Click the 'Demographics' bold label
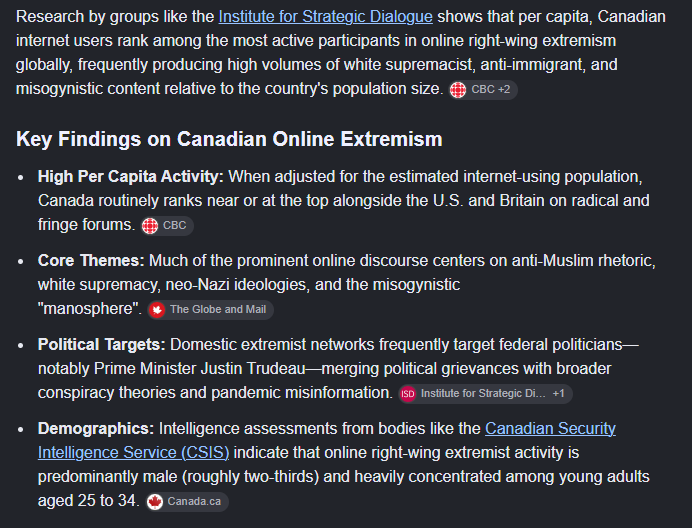Screen dimensions: 692x528 [96, 429]
